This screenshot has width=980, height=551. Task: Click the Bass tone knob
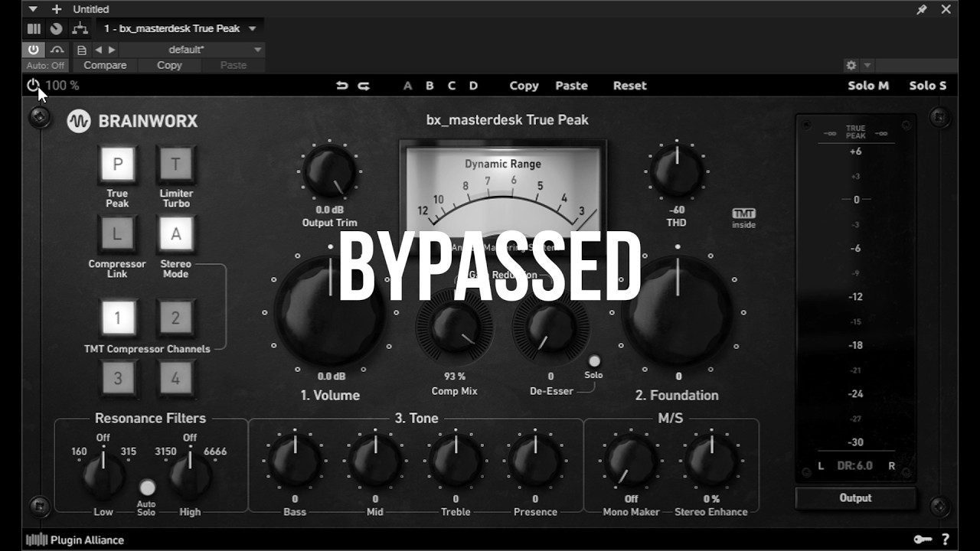[x=295, y=461]
